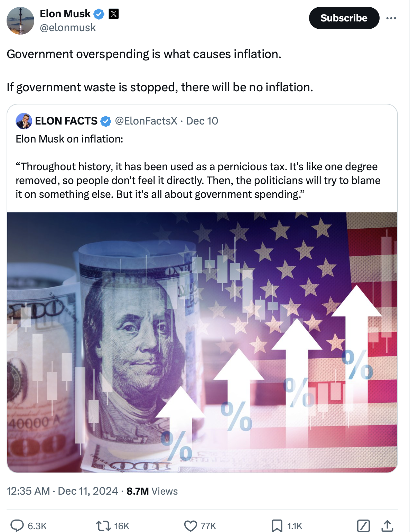Open the @ElonFactsX handle
Image resolution: width=410 pixels, height=532 pixels.
[x=146, y=121]
